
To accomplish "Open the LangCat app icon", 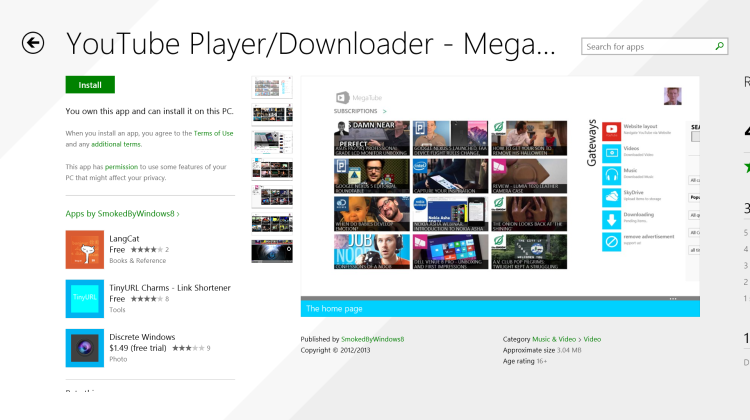I will 85,249.
